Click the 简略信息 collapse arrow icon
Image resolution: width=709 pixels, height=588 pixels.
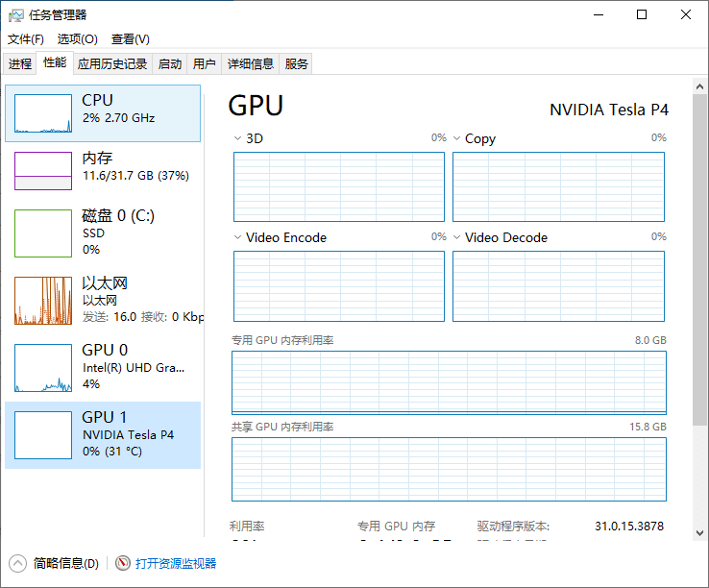click(x=17, y=563)
